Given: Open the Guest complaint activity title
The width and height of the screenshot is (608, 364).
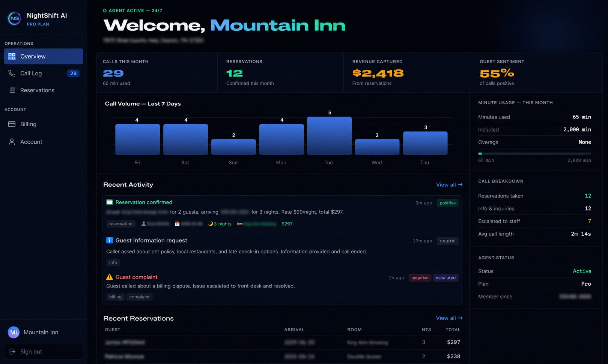Looking at the screenshot, I should point(136,277).
